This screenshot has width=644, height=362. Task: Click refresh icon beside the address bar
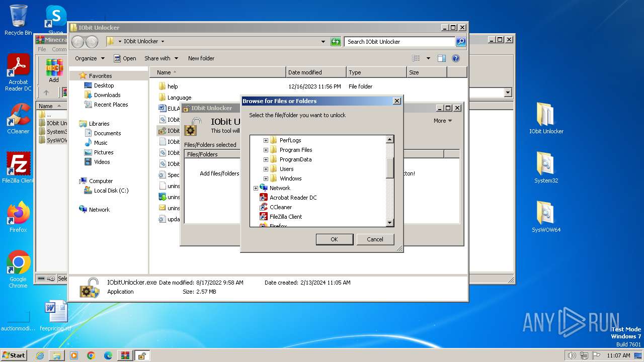[x=336, y=42]
